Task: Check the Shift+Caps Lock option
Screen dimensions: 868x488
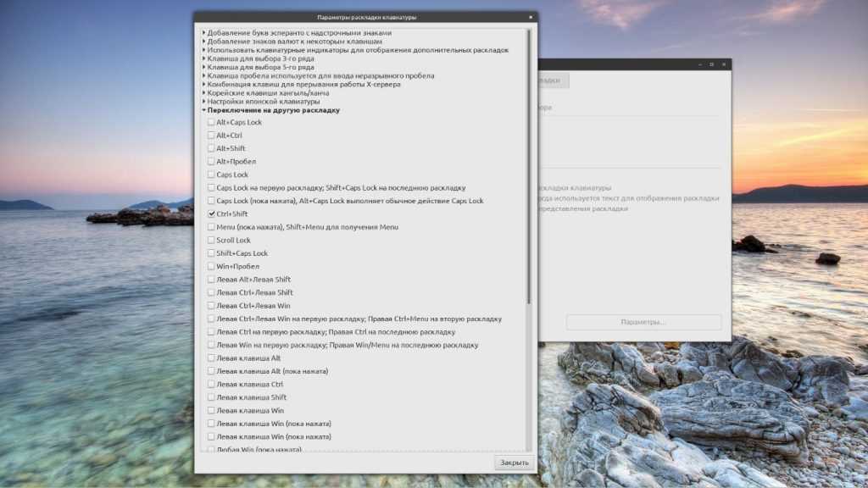Action: point(211,253)
